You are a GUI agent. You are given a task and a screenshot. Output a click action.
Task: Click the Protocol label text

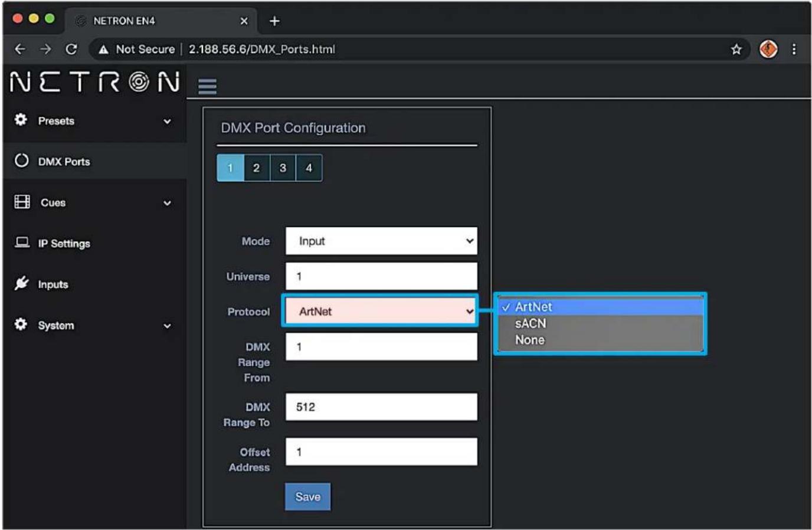248,312
